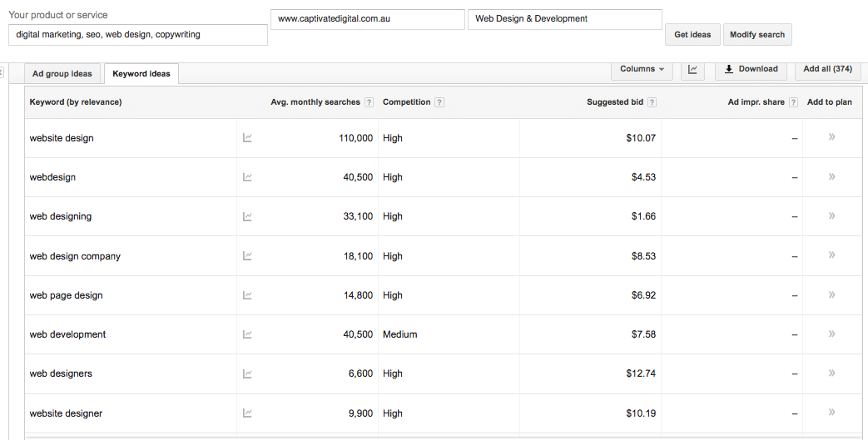Image resolution: width=868 pixels, height=440 pixels.
Task: Click the Modify search button
Action: [x=757, y=34]
